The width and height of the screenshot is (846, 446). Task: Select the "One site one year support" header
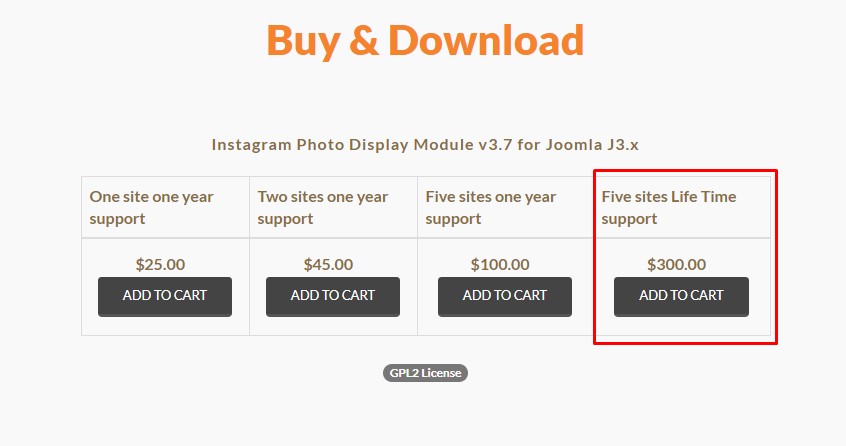(x=152, y=208)
